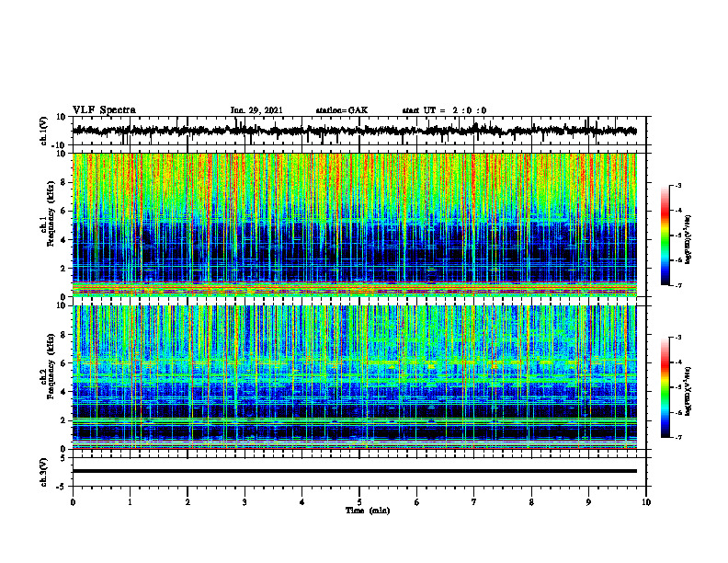Click time axis tick label "2"
The image size is (728, 563).
pyautogui.click(x=188, y=502)
